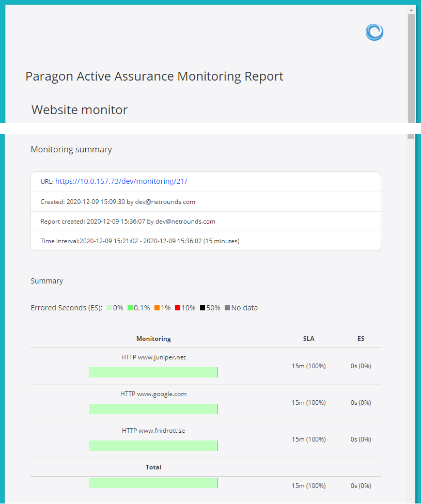This screenshot has height=504, width=421.
Task: Click the No data gray legend swatch
Action: (x=227, y=308)
